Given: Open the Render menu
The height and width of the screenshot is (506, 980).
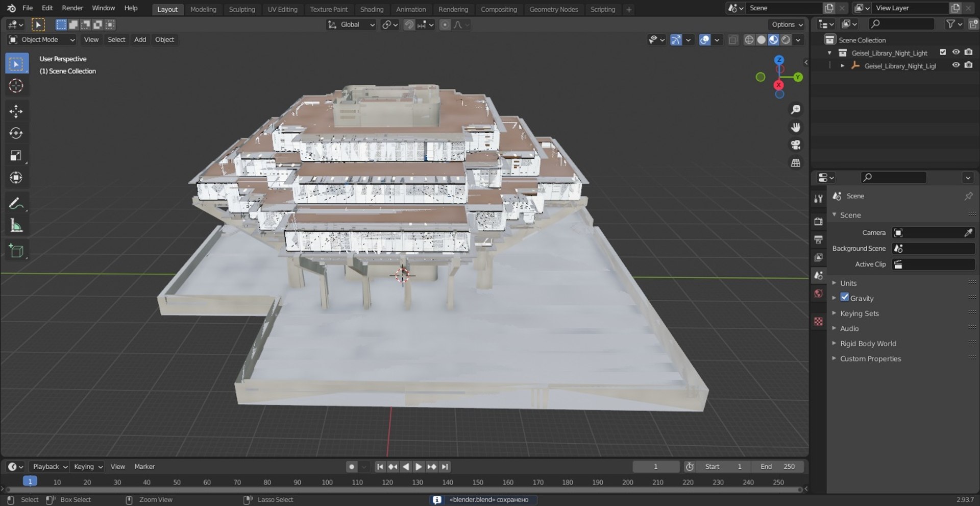Looking at the screenshot, I should (x=72, y=8).
